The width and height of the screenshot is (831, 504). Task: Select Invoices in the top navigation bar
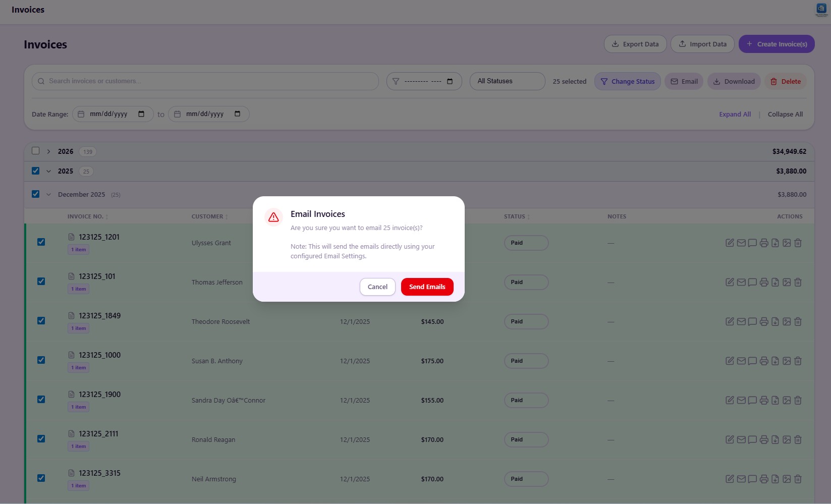coord(28,9)
